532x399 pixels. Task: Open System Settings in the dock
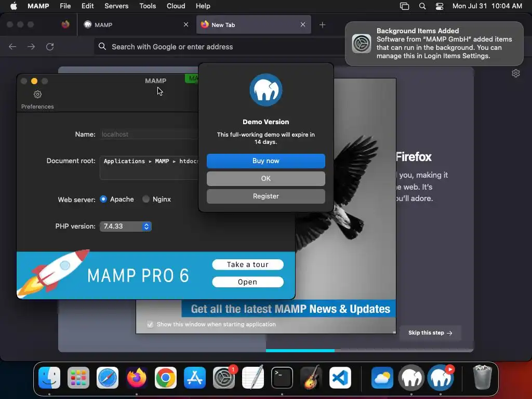tap(224, 378)
